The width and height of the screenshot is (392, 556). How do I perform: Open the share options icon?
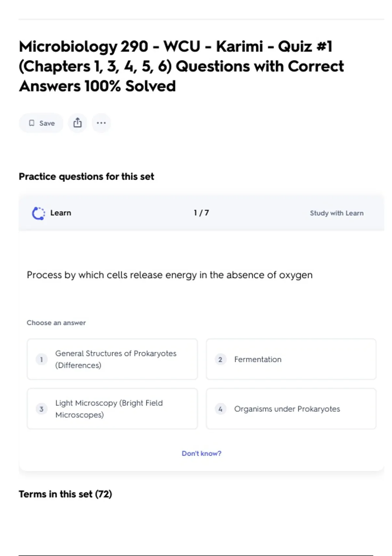pos(77,123)
